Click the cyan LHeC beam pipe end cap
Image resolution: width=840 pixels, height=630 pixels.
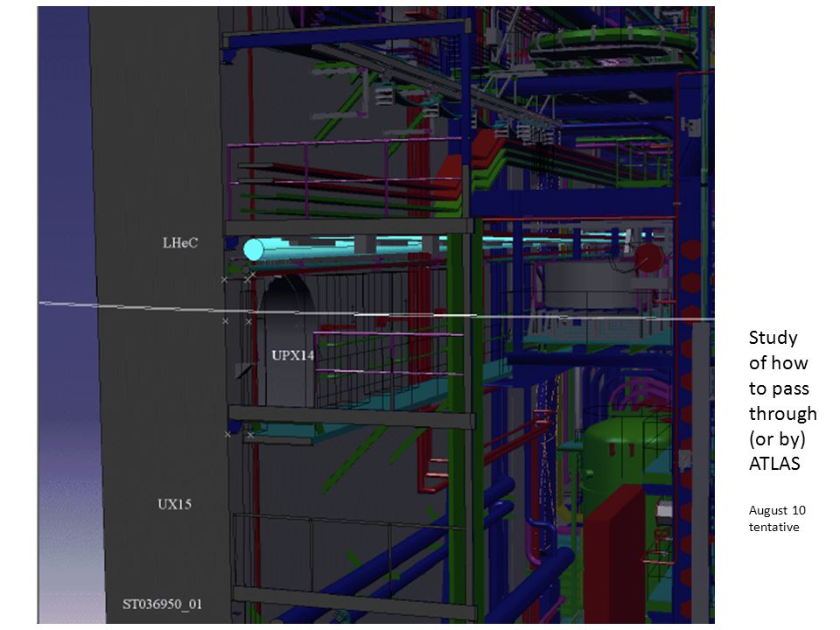click(x=254, y=250)
